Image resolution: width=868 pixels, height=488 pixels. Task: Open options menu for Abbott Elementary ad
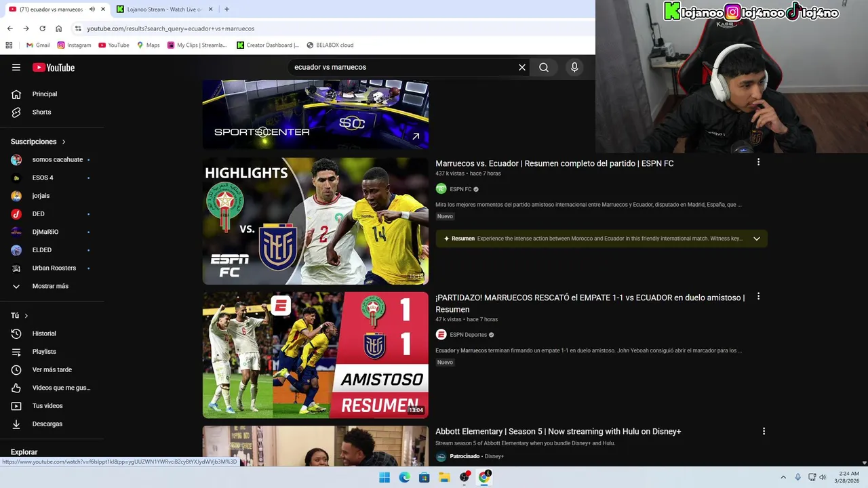tap(764, 431)
